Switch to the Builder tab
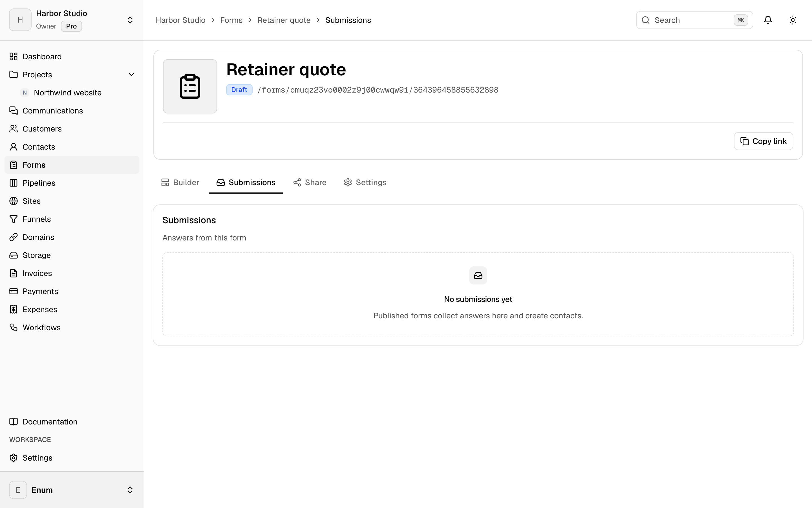Viewport: 812px width, 508px height. pyautogui.click(x=180, y=182)
